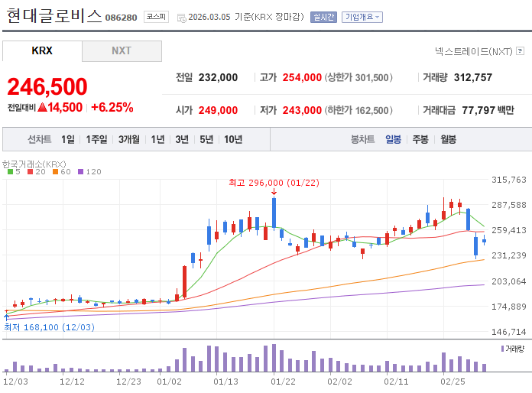Click the clock icon beside the date
Image resolution: width=532 pixels, height=393 pixels.
click(x=181, y=18)
